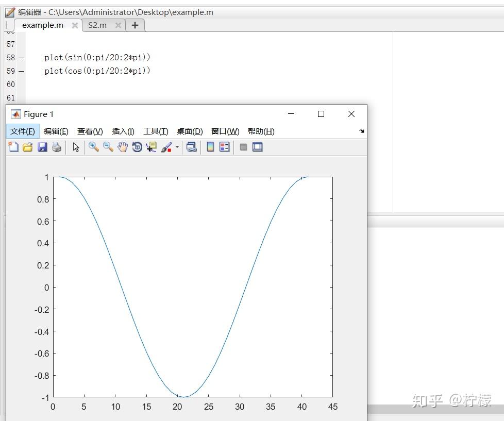The image size is (504, 421).
Task: Hide Plot Tools in Figure 1
Action: 243,147
